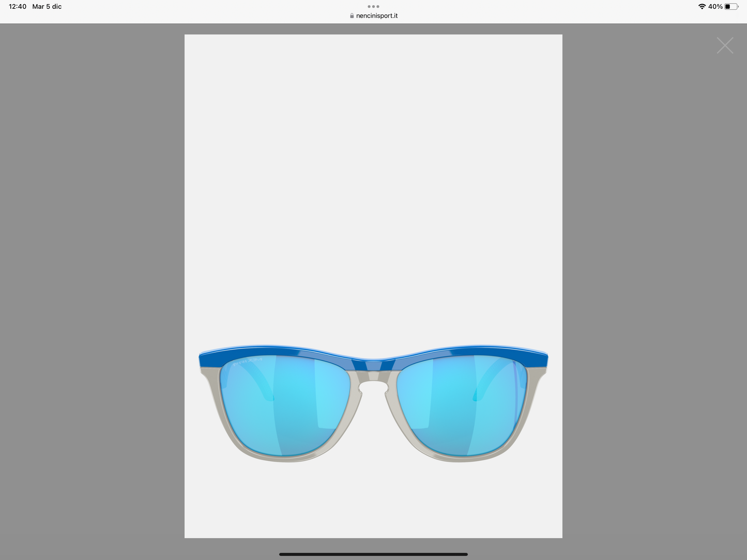Open the clock showing 12:40
The height and width of the screenshot is (560, 747).
point(17,6)
